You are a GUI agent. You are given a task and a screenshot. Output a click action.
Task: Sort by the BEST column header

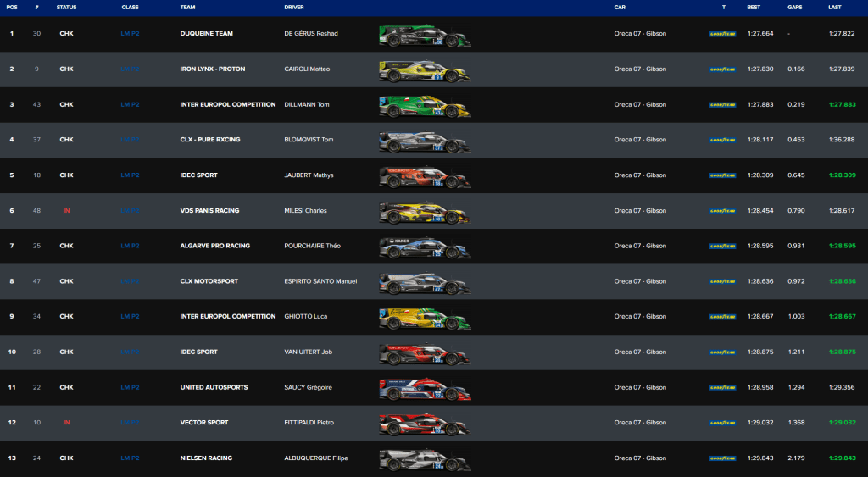pos(754,7)
